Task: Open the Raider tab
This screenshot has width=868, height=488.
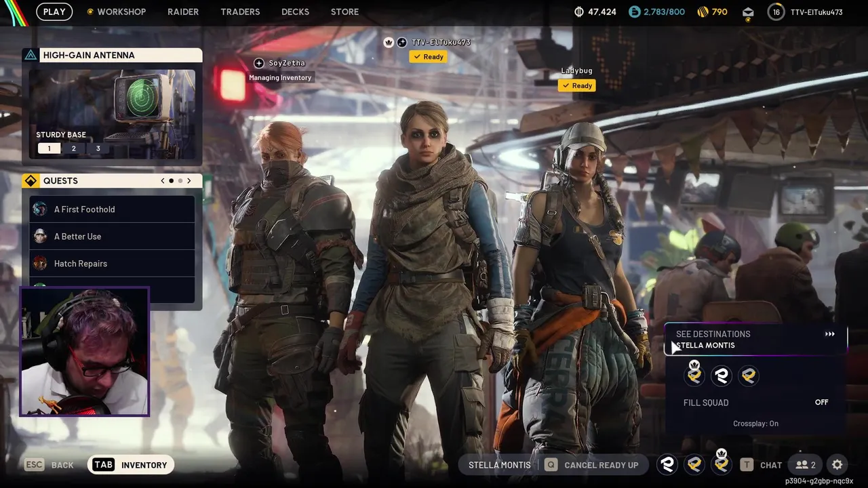Action: click(x=183, y=12)
